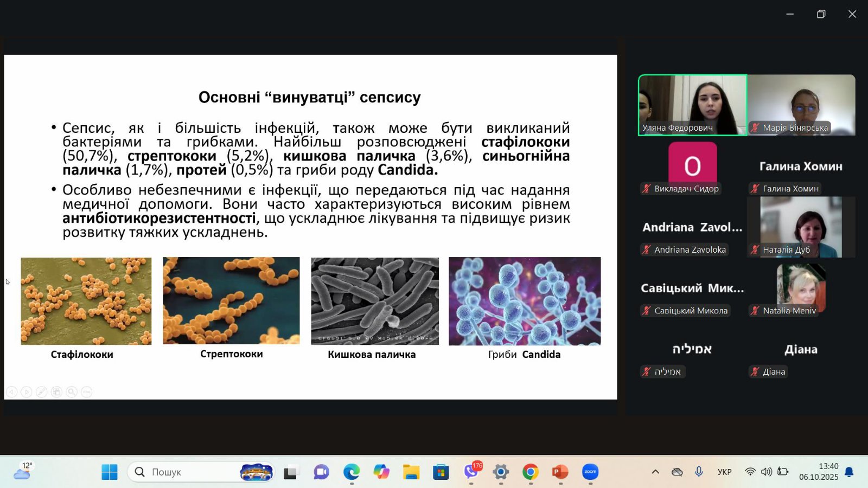Image resolution: width=868 pixels, height=488 pixels.
Task: Open the clock showing 13:40 and date
Action: click(x=819, y=472)
